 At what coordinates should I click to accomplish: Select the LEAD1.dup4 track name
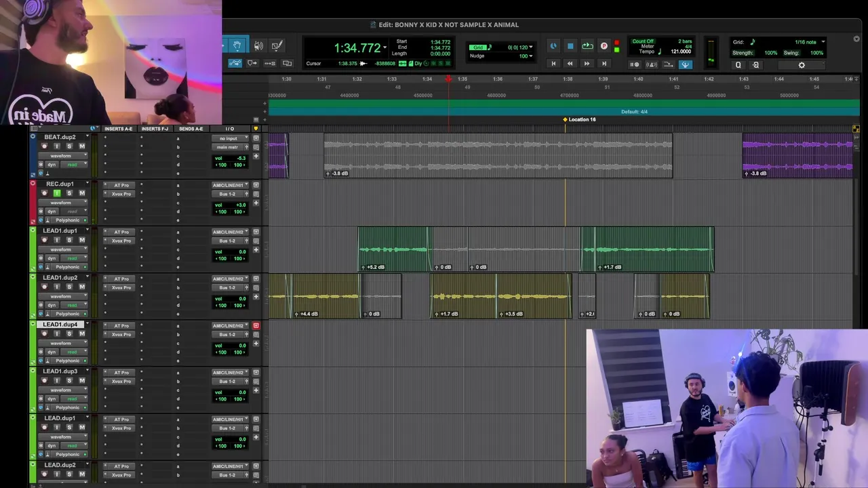(60, 325)
